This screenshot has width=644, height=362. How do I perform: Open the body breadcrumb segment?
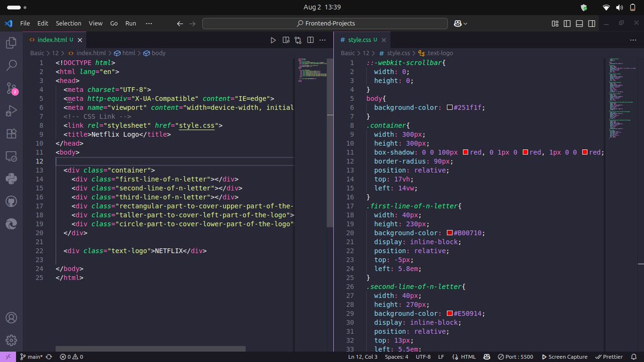pyautogui.click(x=155, y=53)
